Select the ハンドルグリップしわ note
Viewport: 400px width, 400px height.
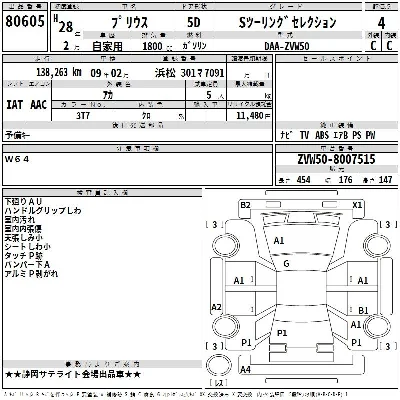[x=43, y=211]
